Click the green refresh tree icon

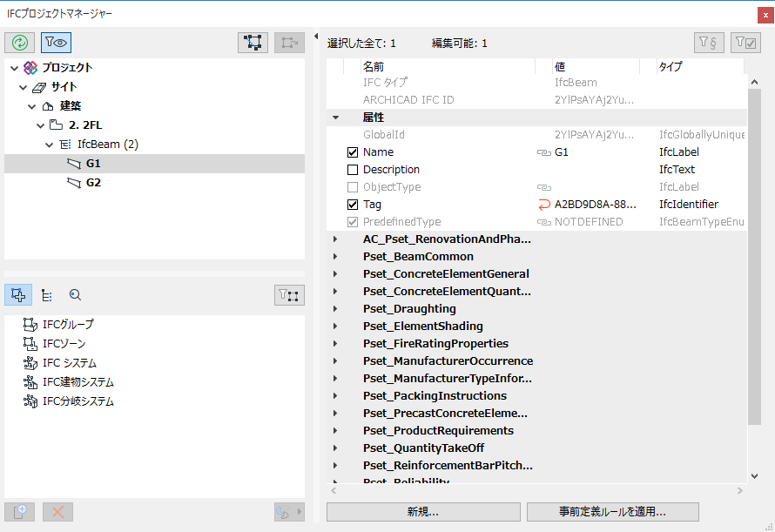coord(20,43)
